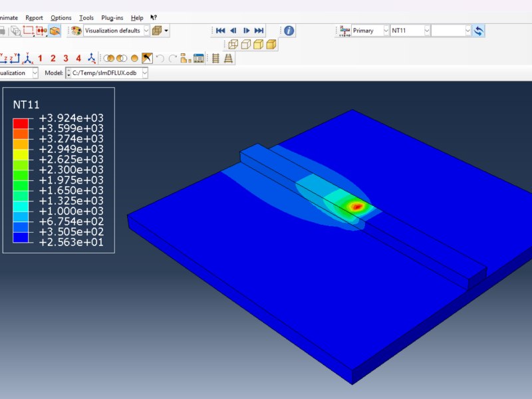
Task: Jump to the first frame
Action: pos(221,31)
